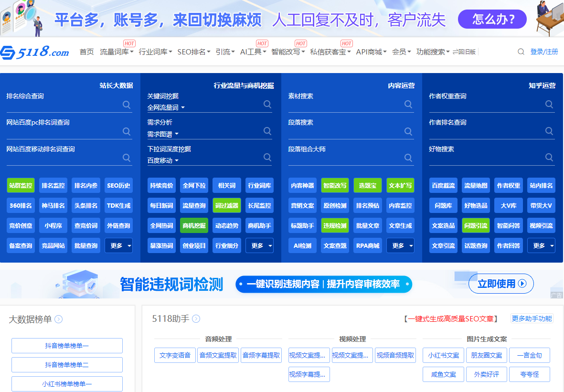
Task: Open 行业词库 nav dropdown
Action: [155, 52]
